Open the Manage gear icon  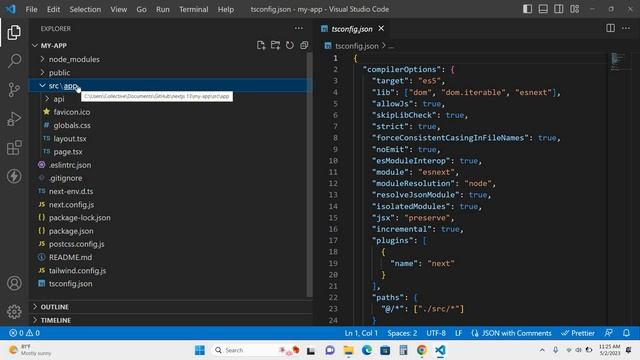(x=14, y=311)
